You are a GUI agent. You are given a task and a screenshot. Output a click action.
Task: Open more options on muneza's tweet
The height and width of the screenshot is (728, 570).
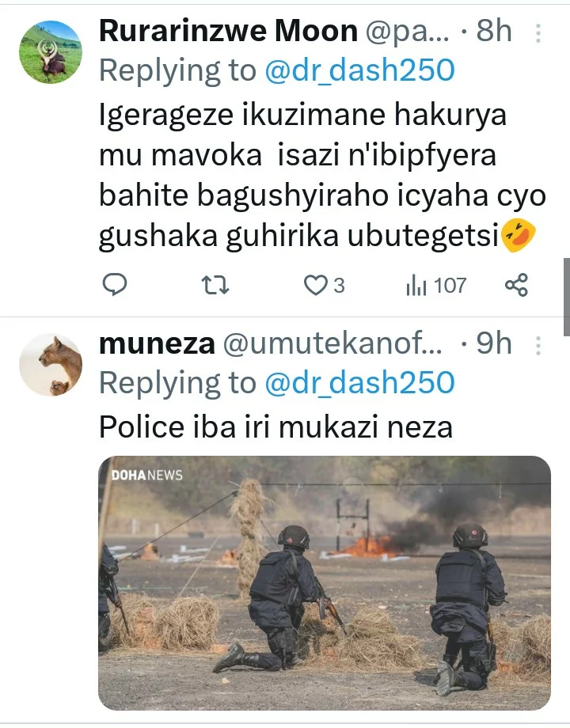pos(538,346)
